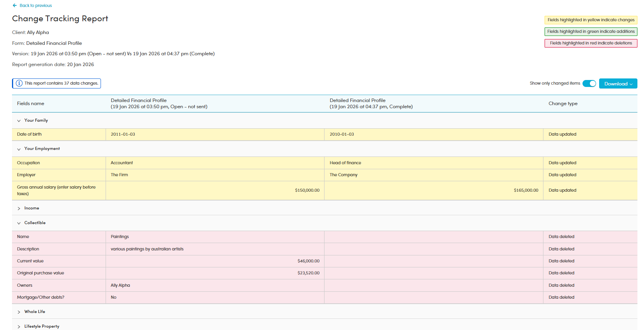The image size is (644, 330).
Task: Expand the Income section
Action: (19, 208)
